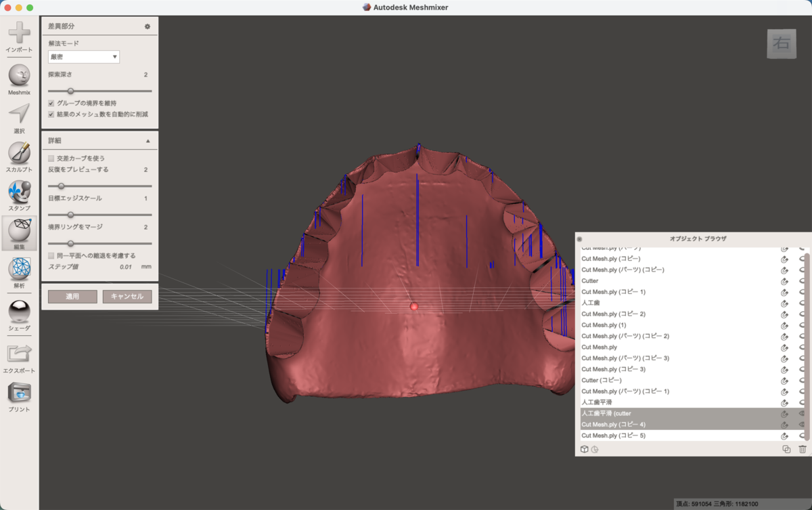The image size is (812, 510).
Task: Select Cut Mesh.ply (コピー 3) row
Action: [x=692, y=369]
